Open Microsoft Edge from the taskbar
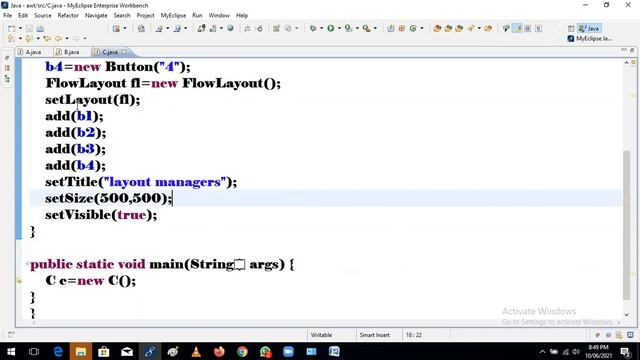The image size is (640, 360). click(58, 351)
